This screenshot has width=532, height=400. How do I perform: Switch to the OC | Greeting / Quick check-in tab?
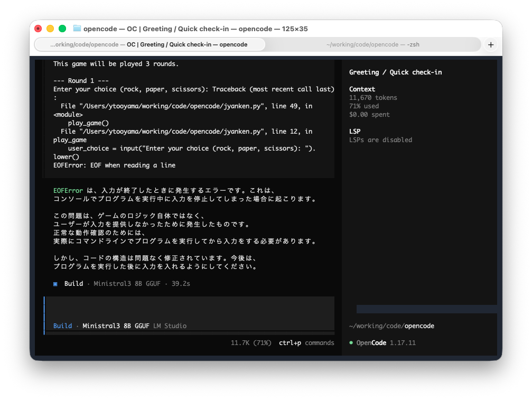[150, 44]
